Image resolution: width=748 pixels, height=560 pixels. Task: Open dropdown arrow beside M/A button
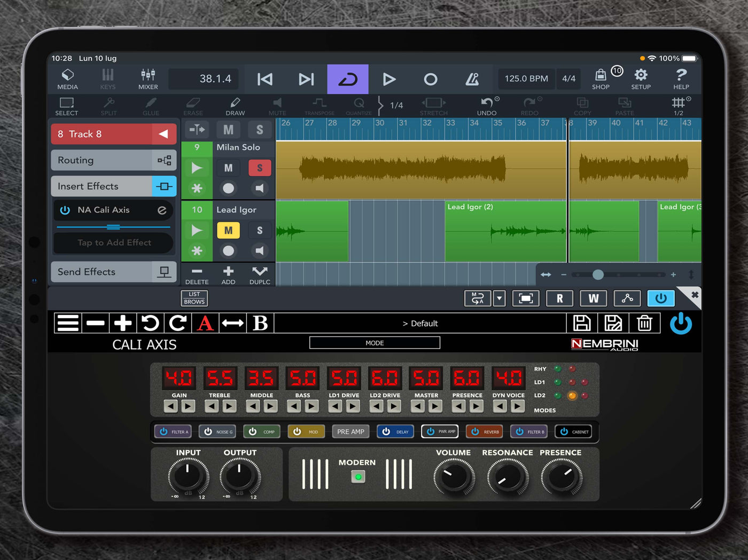tap(500, 298)
